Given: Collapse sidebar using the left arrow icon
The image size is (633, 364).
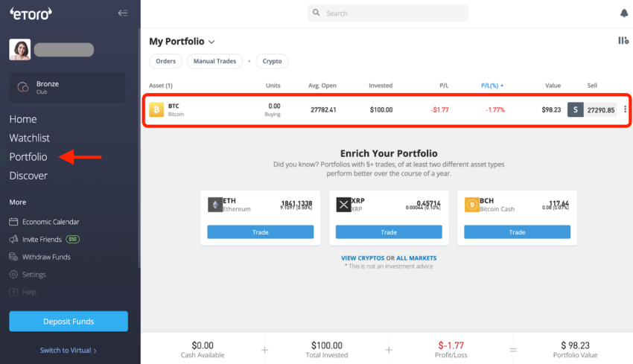Looking at the screenshot, I should point(123,13).
